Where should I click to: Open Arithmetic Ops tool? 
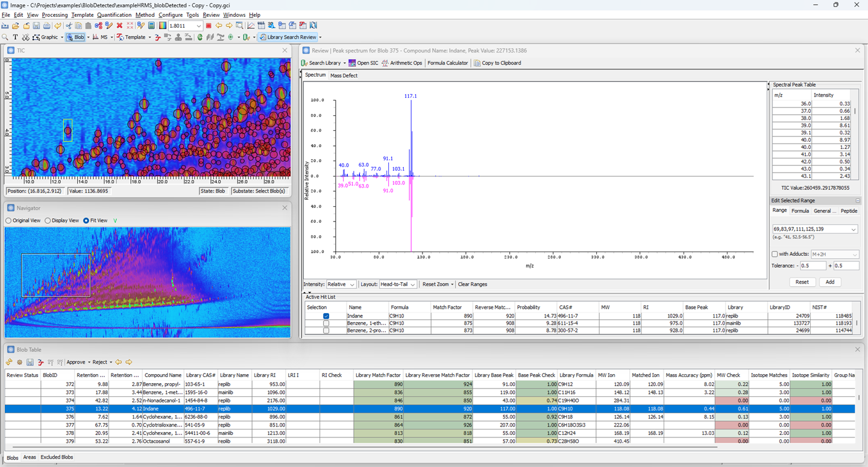[402, 63]
